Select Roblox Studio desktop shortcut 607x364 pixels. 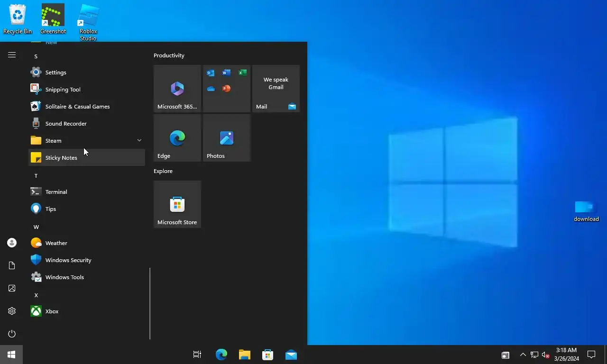point(88,23)
